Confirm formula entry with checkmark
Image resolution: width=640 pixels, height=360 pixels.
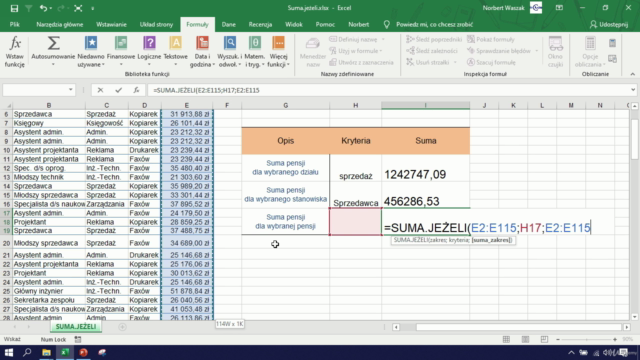pos(118,90)
